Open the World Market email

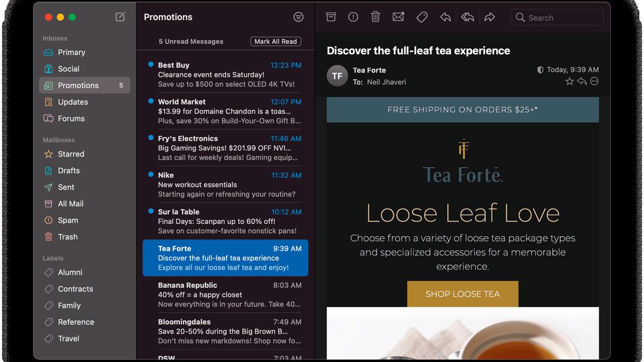(x=225, y=111)
